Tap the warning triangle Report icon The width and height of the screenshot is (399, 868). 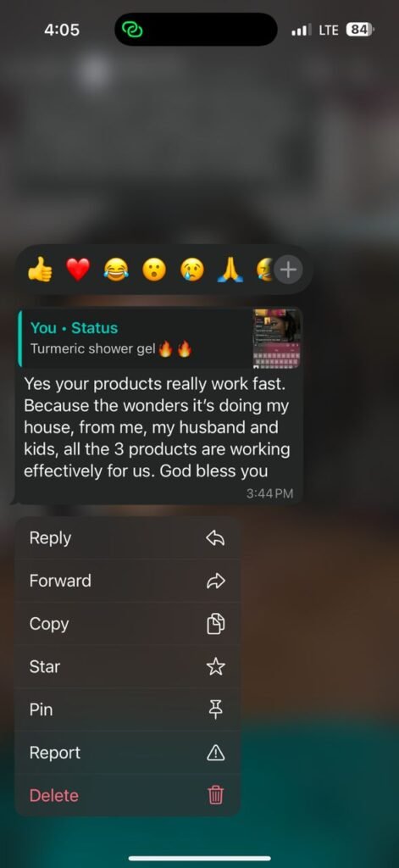tap(215, 753)
